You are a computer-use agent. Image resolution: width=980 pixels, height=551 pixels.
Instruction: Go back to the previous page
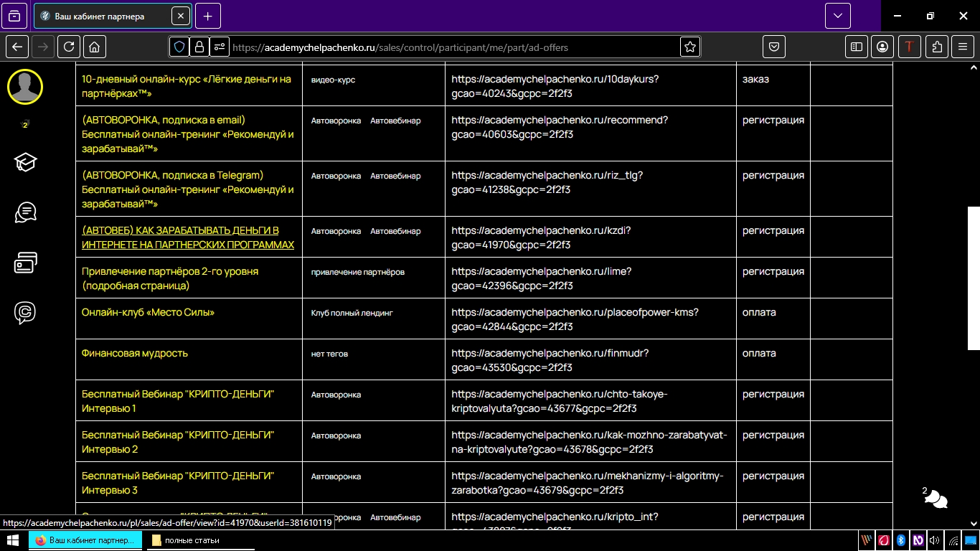(x=17, y=47)
